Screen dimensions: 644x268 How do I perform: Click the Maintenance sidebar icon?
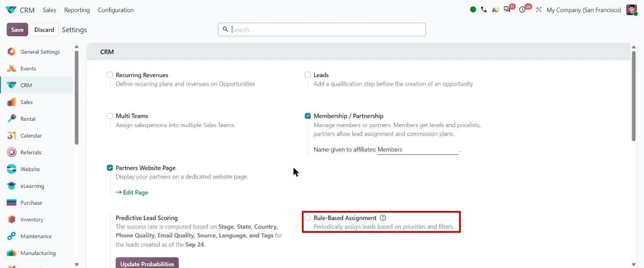click(12, 236)
